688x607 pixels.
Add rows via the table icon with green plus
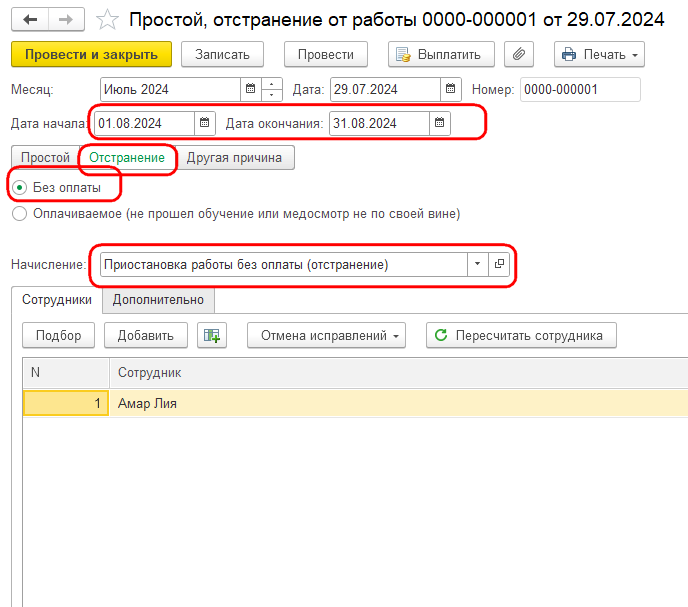[x=212, y=336]
